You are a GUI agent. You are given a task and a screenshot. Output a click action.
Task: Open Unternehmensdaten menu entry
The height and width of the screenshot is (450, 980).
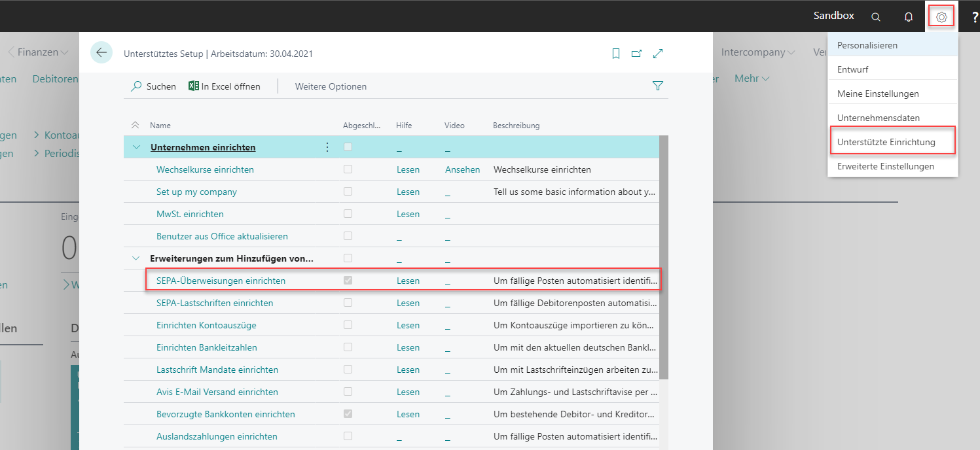(892, 118)
